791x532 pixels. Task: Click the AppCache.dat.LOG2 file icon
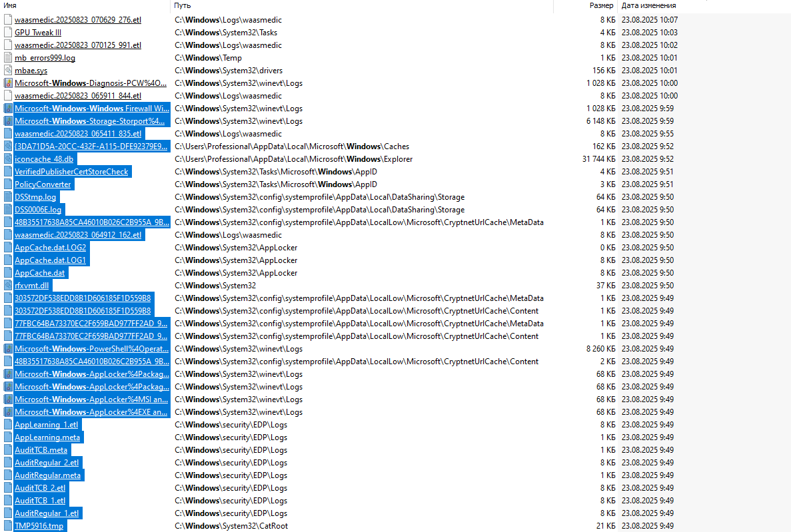click(7, 248)
